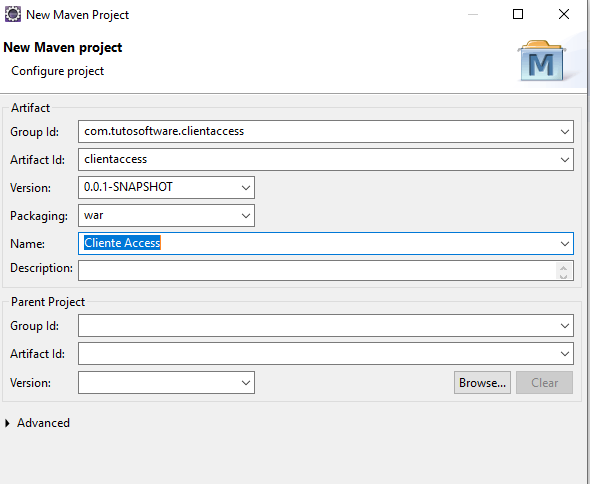
Task: Click the Clear button
Action: (x=544, y=383)
